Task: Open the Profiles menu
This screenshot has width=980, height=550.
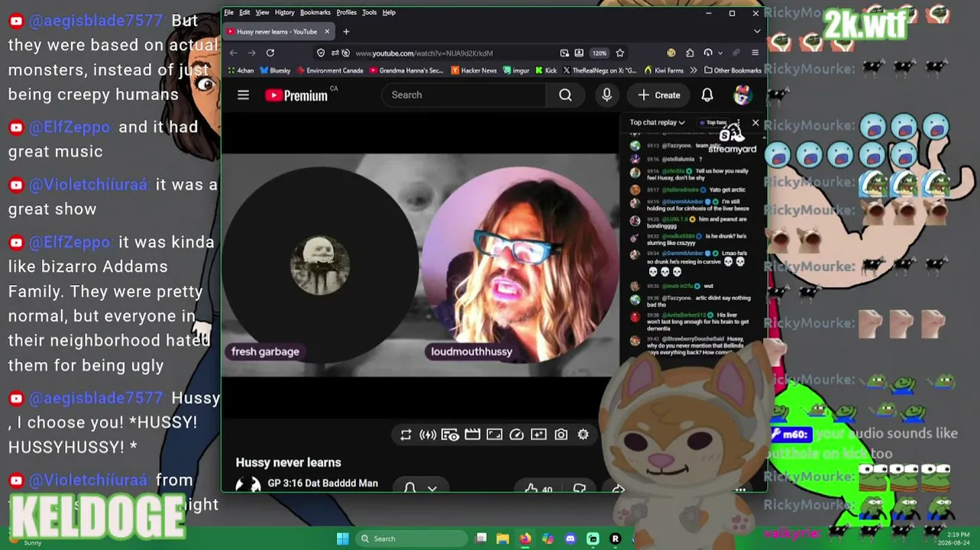Action: click(x=347, y=12)
